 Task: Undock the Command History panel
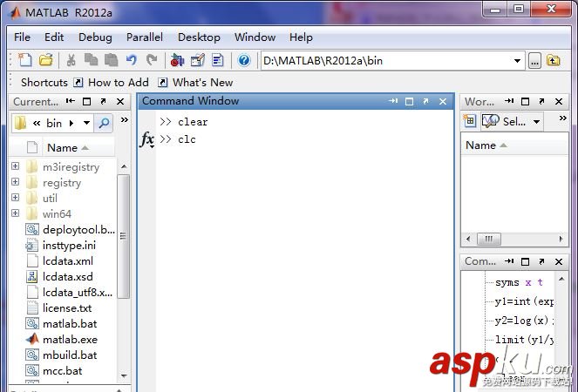tap(541, 261)
